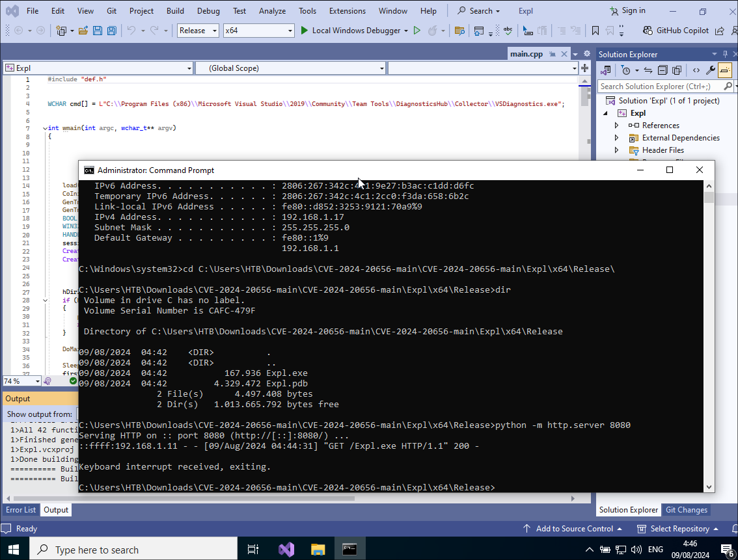Click the Hot Reload flame icon
Image resolution: width=738 pixels, height=560 pixels.
(432, 31)
